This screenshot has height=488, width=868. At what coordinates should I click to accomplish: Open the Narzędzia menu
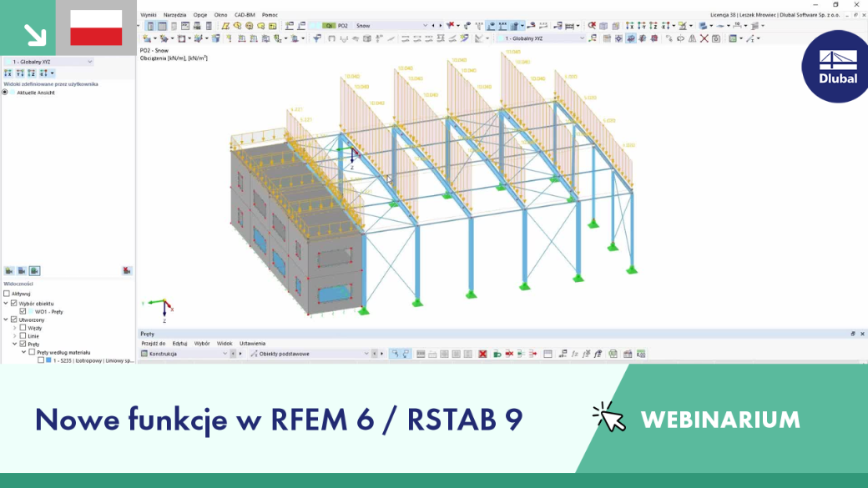pyautogui.click(x=175, y=15)
